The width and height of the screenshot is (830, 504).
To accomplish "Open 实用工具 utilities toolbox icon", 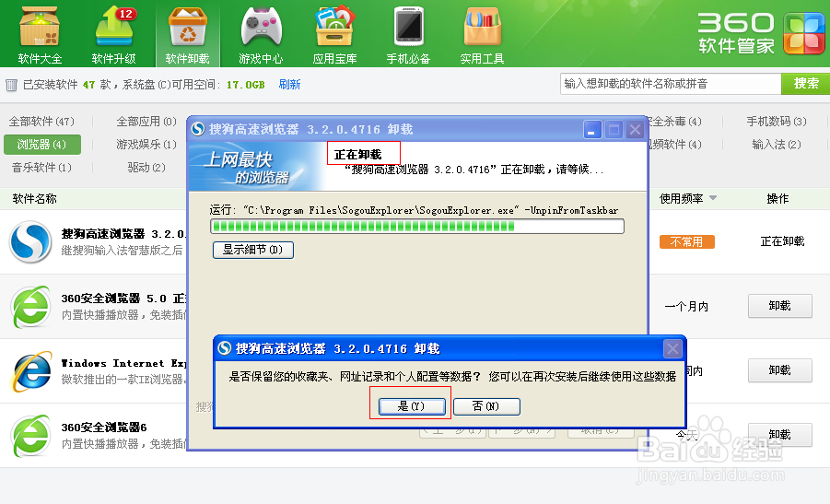I will tap(482, 34).
